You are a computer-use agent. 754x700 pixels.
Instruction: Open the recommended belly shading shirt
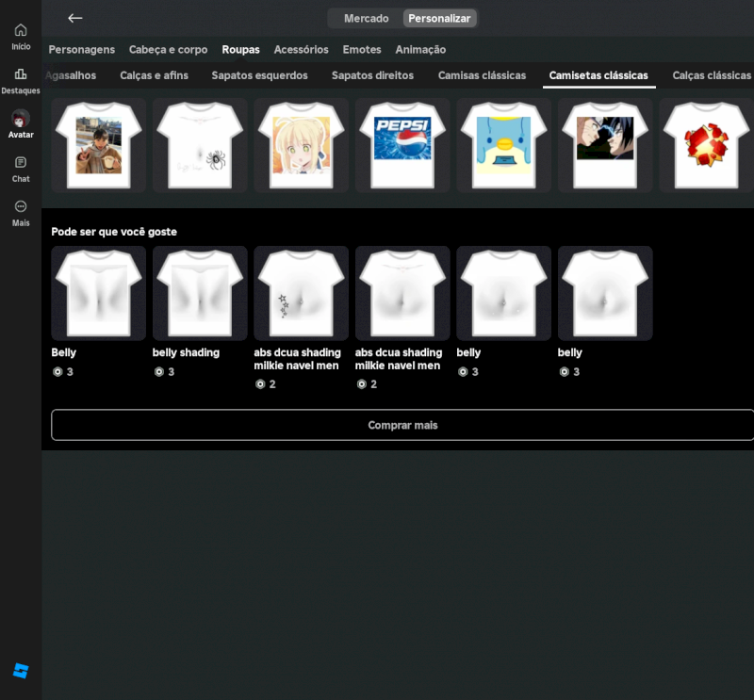pyautogui.click(x=200, y=293)
